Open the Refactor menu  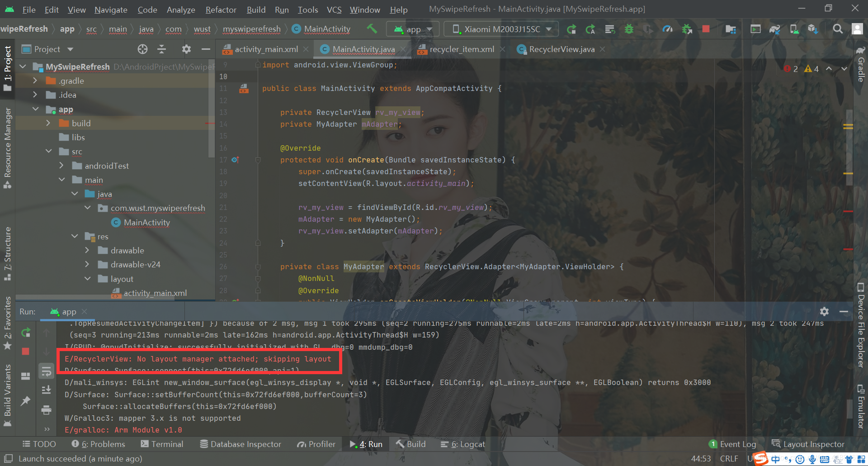pyautogui.click(x=221, y=10)
